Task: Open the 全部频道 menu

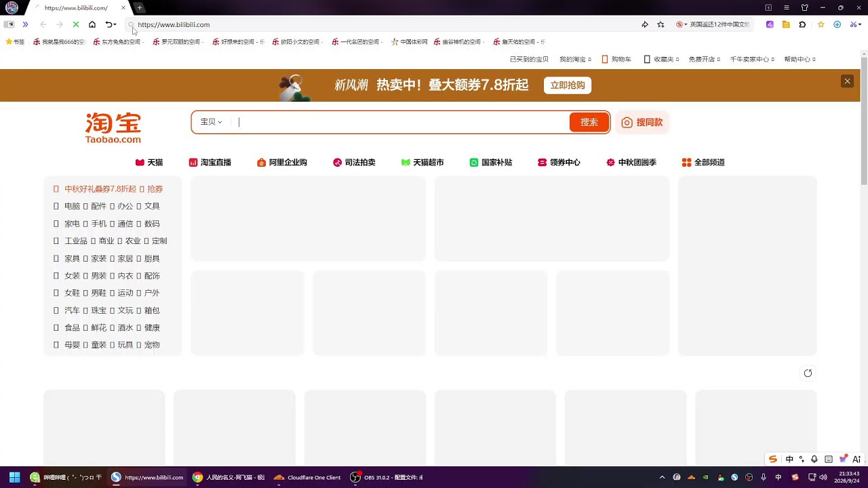Action: coord(703,163)
